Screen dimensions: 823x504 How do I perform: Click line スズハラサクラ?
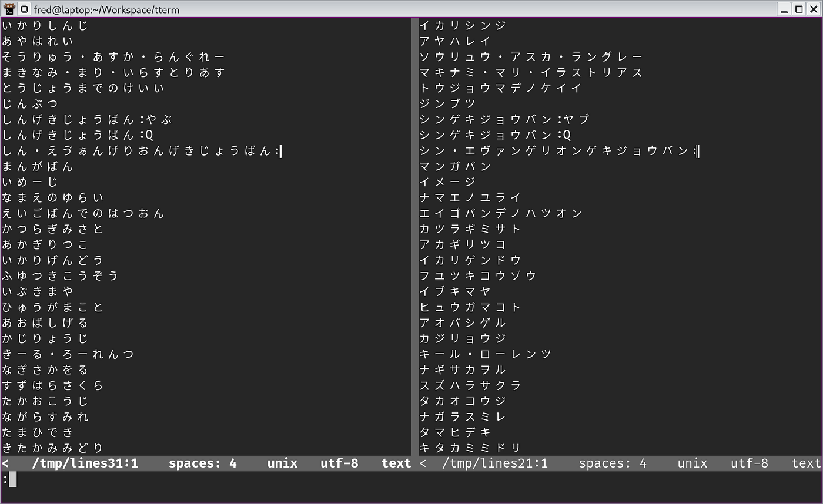point(470,385)
